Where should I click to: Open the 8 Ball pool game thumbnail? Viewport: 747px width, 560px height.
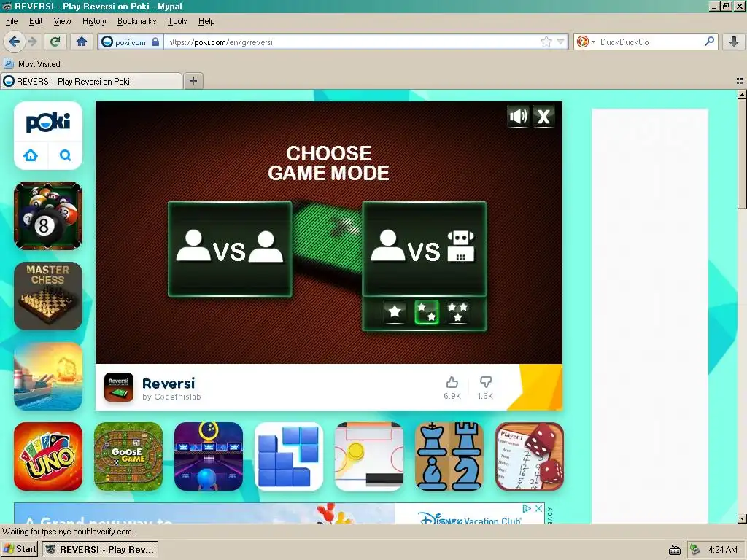coord(48,216)
